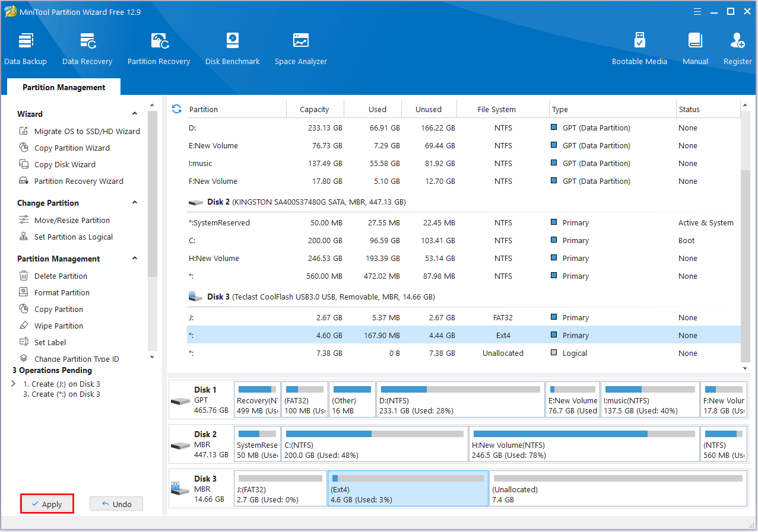Run Disk Benchmark
The width and height of the screenshot is (758, 532).
click(233, 49)
